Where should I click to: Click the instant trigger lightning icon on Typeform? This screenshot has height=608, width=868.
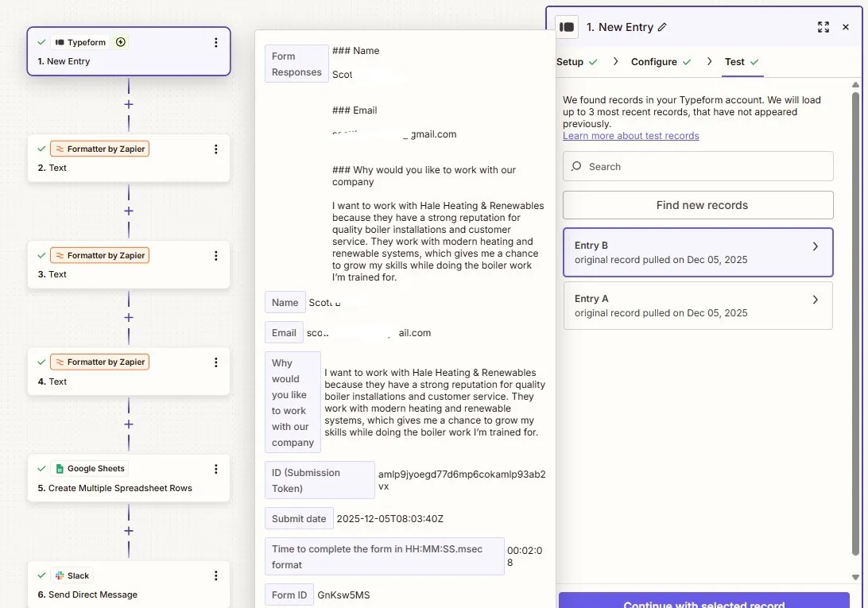point(121,42)
